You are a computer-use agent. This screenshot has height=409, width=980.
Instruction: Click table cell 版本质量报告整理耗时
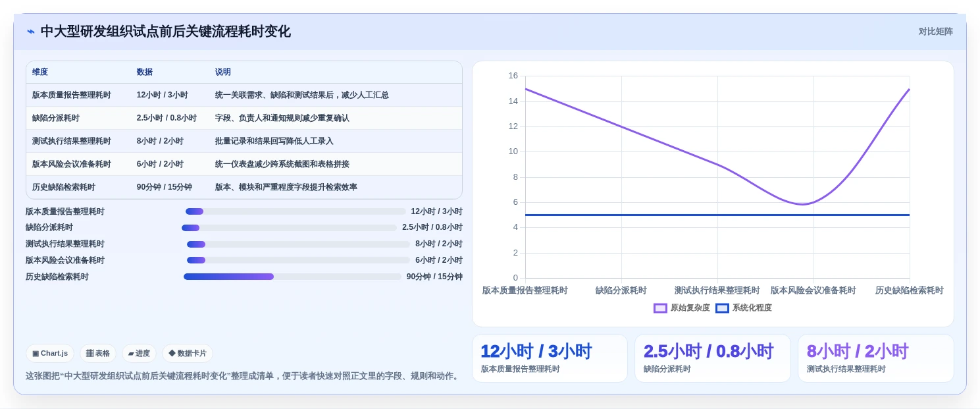[72, 95]
